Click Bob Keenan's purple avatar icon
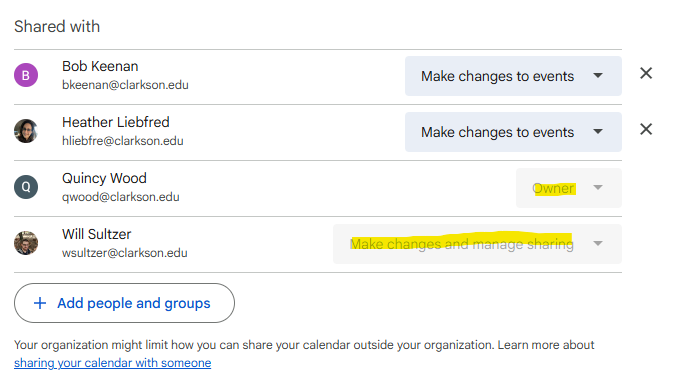Viewport: 674px width, 381px height. [26, 75]
